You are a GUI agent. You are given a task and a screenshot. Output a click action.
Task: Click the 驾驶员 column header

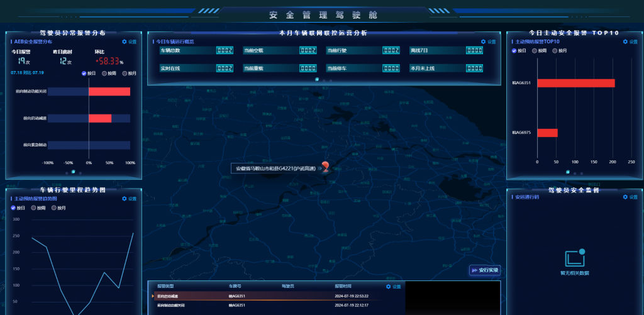288,286
